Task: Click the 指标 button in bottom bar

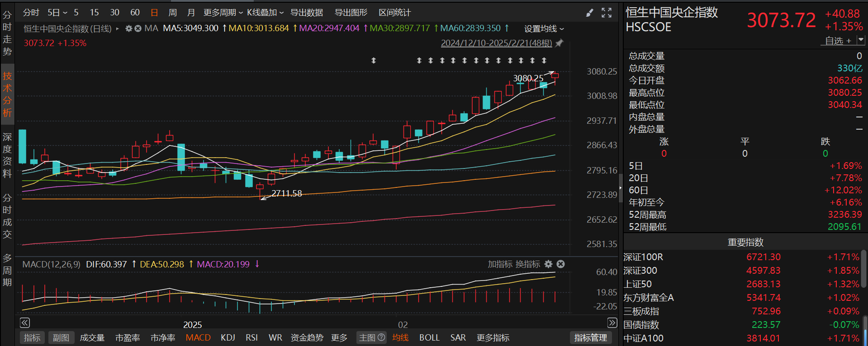Action: click(x=32, y=337)
